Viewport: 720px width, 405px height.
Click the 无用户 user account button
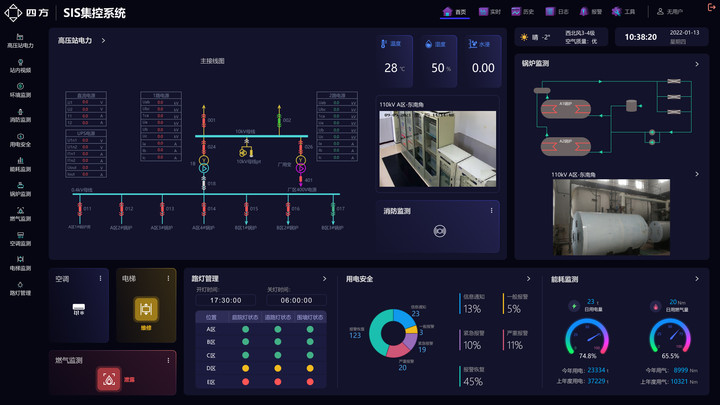click(666, 12)
